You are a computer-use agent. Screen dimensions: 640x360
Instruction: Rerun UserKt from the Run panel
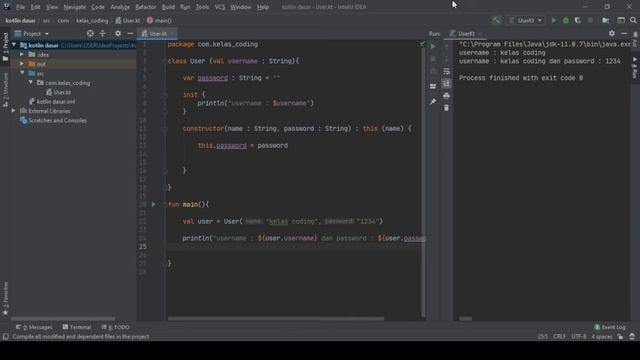(x=433, y=46)
